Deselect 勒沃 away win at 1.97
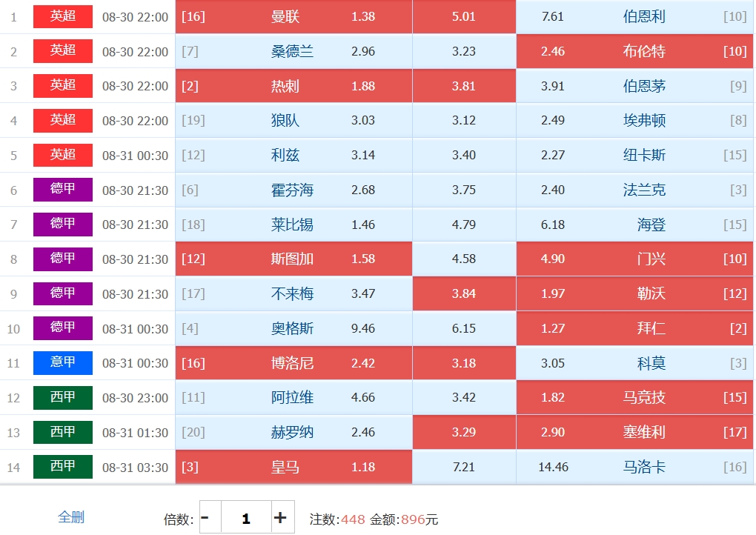This screenshot has width=756, height=535. [x=634, y=293]
